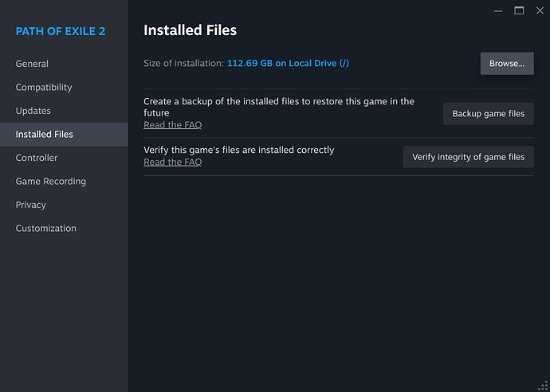This screenshot has width=550, height=392.
Task: Open Read the FAQ under verify description
Action: [172, 162]
